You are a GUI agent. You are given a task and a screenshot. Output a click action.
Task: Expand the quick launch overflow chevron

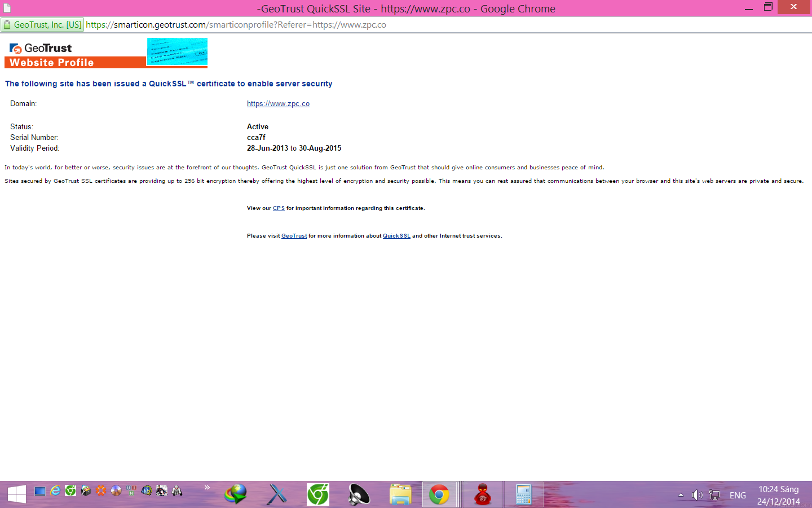pyautogui.click(x=207, y=488)
